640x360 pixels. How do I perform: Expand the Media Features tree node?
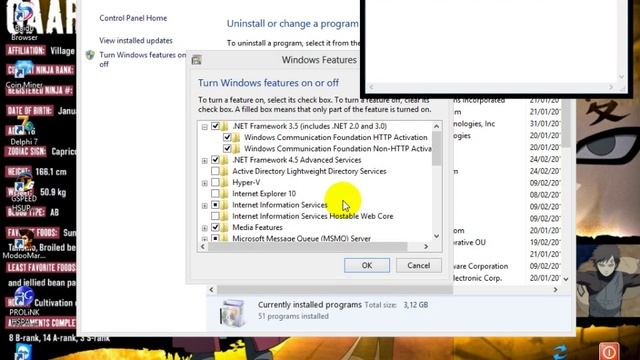pyautogui.click(x=204, y=228)
